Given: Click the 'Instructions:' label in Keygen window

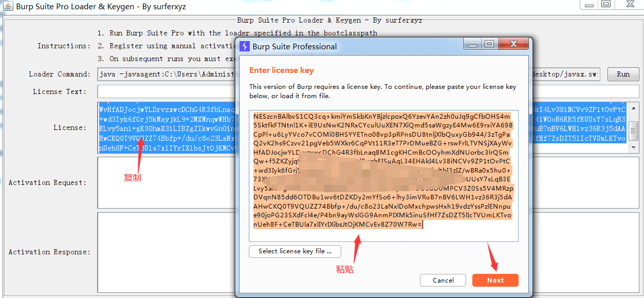Looking at the screenshot, I should pos(64,46).
